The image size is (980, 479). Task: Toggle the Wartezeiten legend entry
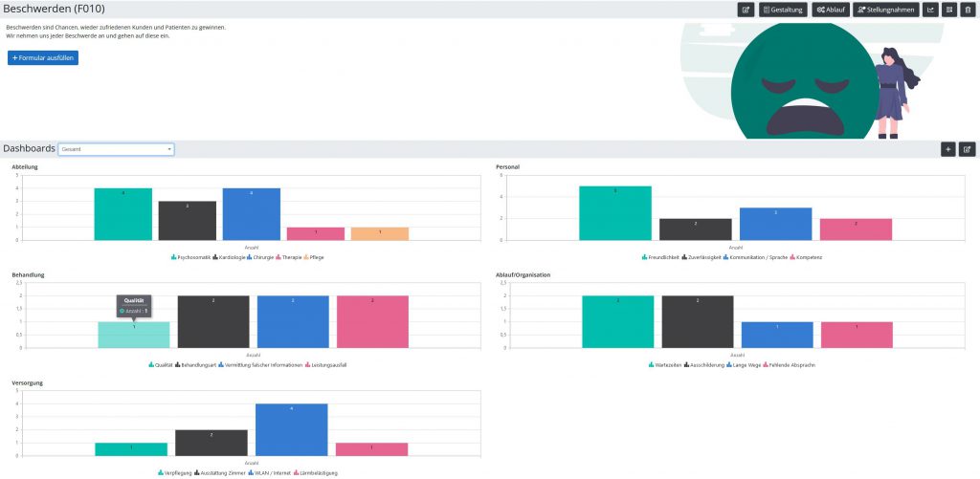665,364
